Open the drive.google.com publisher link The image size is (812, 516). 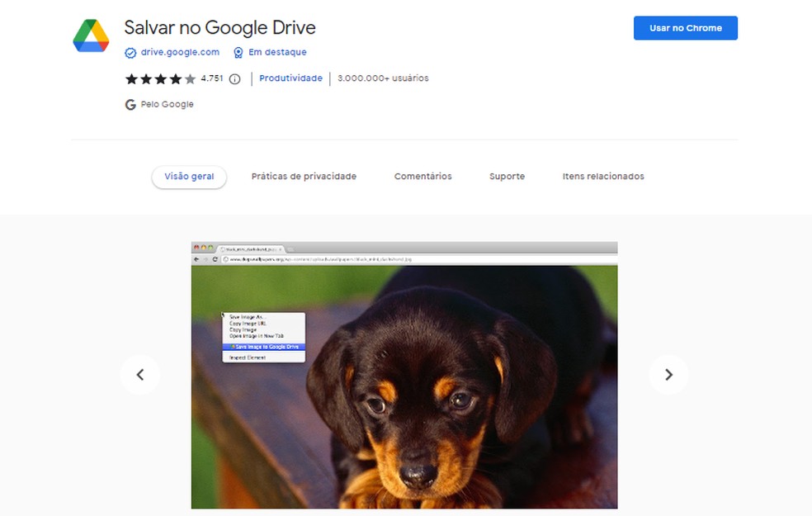[180, 52]
